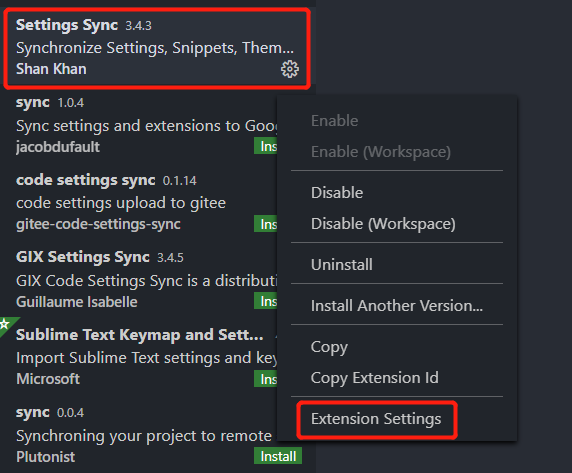Select Uninstall from the menu
Viewport: 572px width, 473px height.
tap(342, 264)
